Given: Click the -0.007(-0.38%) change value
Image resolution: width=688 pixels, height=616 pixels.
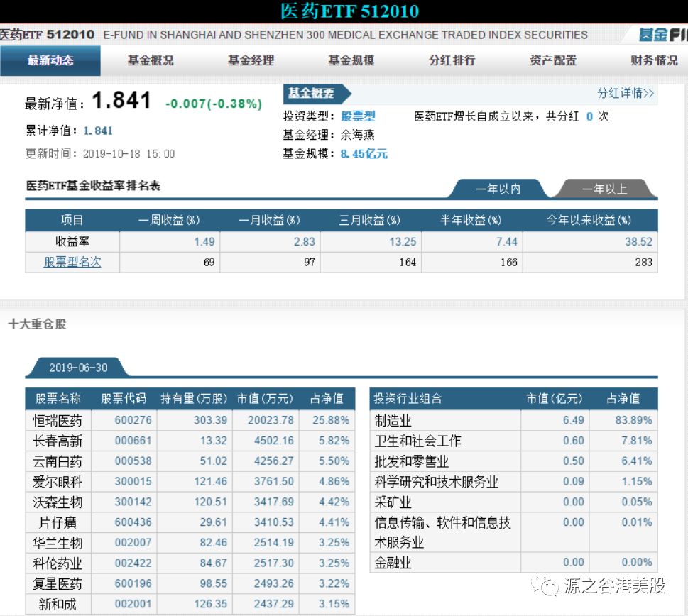Looking at the screenshot, I should tap(214, 104).
